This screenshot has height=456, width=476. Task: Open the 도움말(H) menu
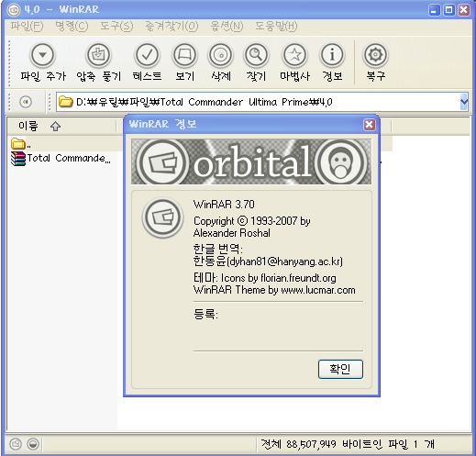(276, 27)
